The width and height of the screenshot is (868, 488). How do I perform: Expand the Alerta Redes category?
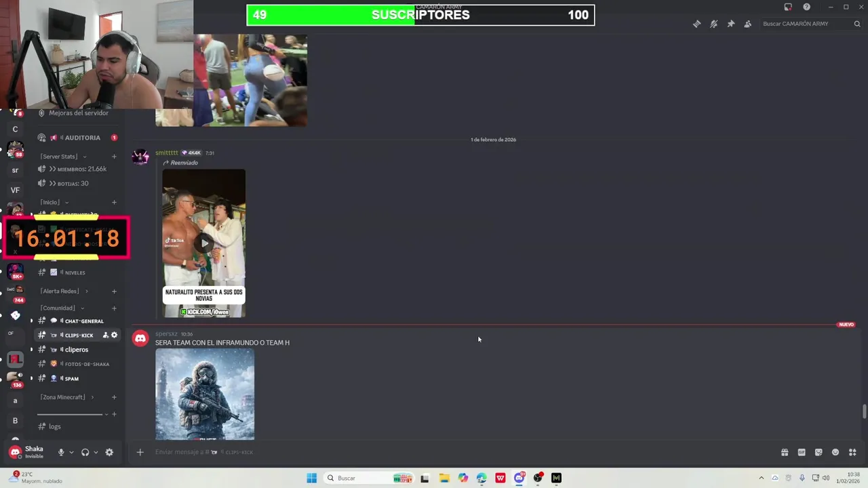pos(64,291)
